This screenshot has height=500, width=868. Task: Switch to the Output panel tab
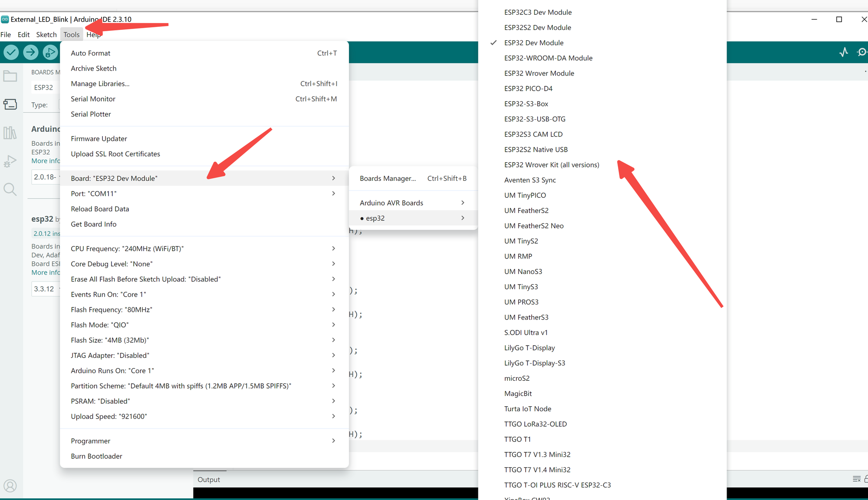point(209,479)
